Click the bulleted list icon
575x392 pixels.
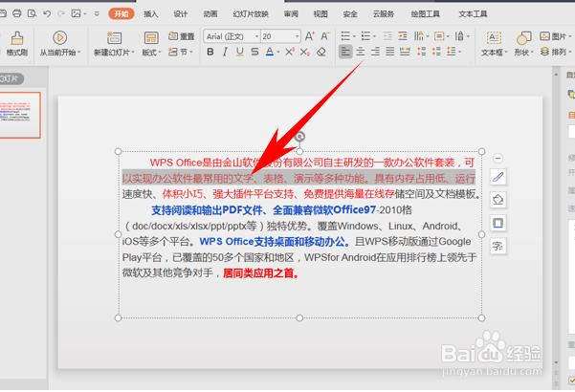pos(345,36)
